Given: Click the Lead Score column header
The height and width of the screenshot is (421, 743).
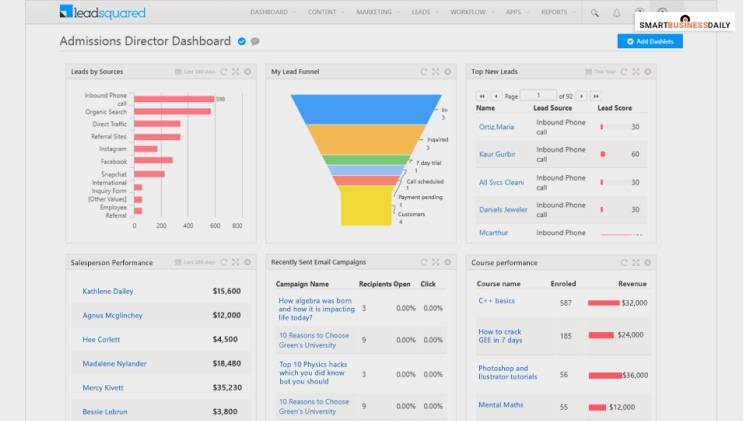Looking at the screenshot, I should (x=615, y=108).
